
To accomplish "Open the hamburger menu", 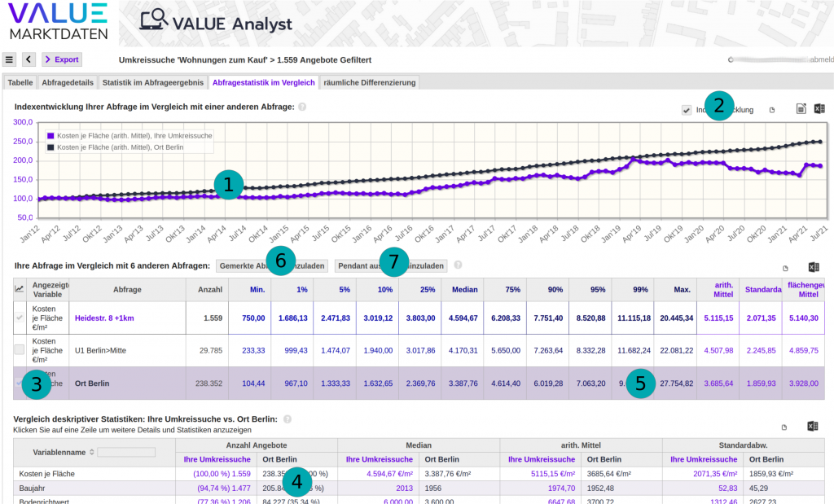I will pyautogui.click(x=9, y=59).
